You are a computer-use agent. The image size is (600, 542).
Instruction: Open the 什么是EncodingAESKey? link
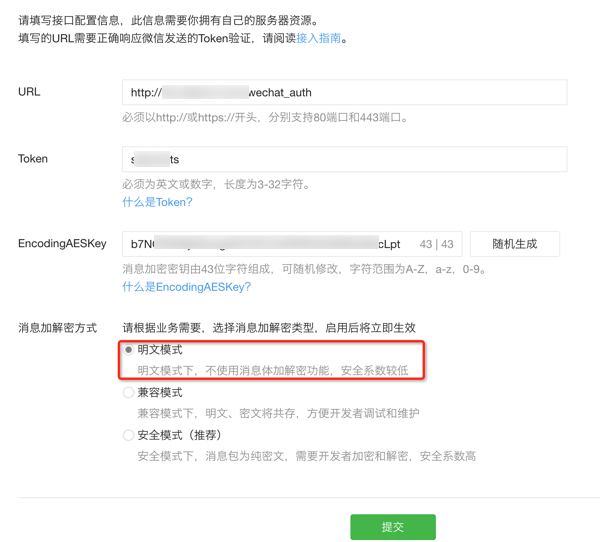(187, 287)
